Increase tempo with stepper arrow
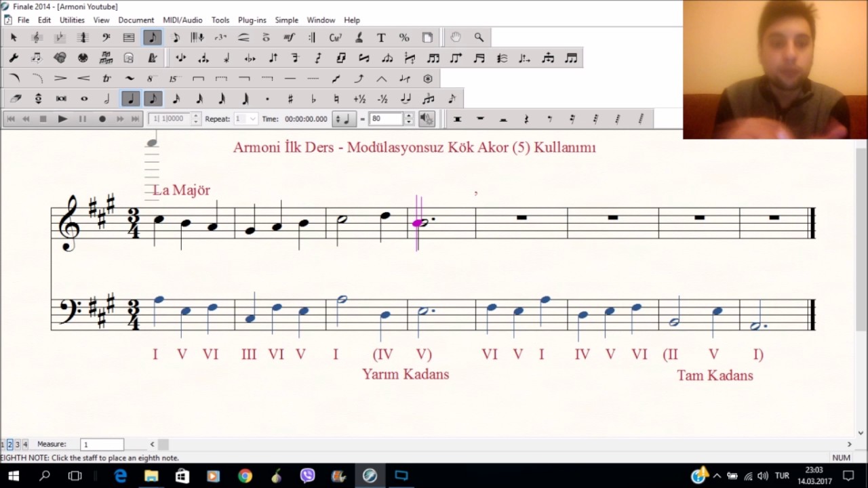 pos(408,116)
